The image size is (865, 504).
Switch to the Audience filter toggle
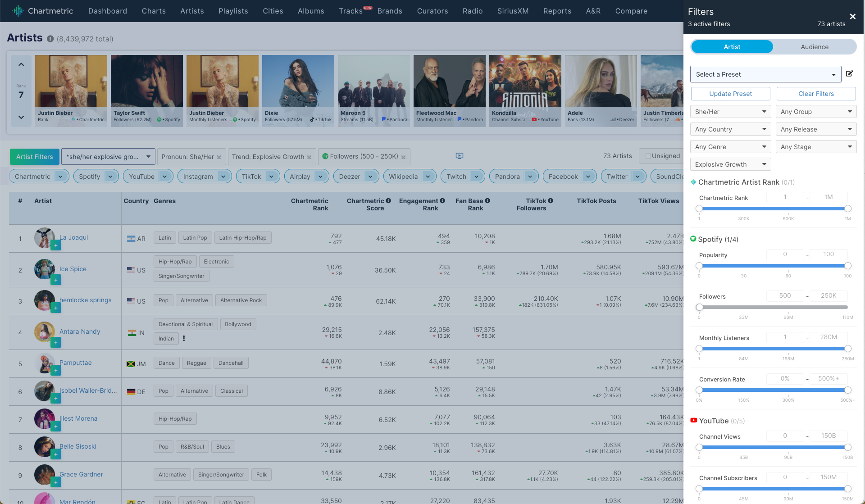point(814,47)
